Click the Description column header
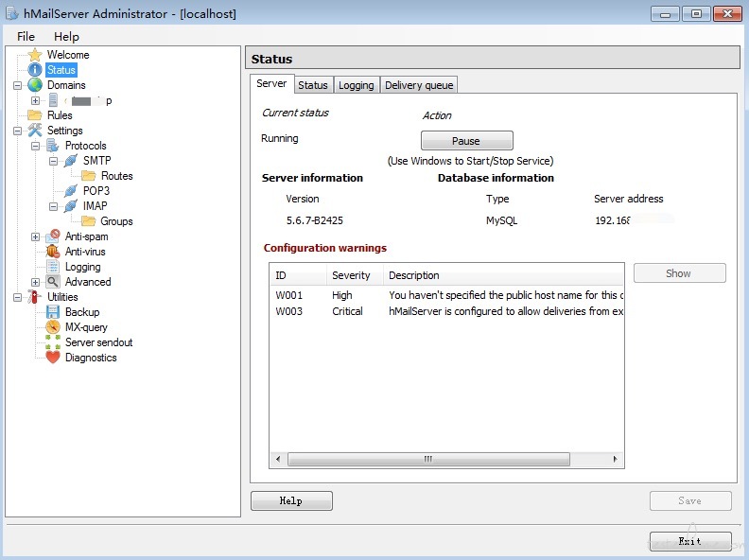This screenshot has width=749, height=560. tap(503, 275)
